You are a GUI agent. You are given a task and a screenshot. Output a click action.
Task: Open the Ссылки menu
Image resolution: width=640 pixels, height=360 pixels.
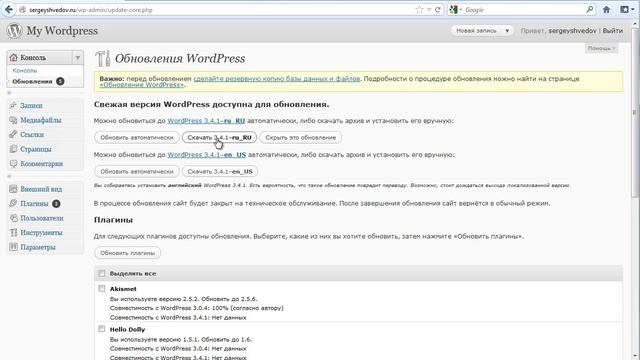coord(32,134)
